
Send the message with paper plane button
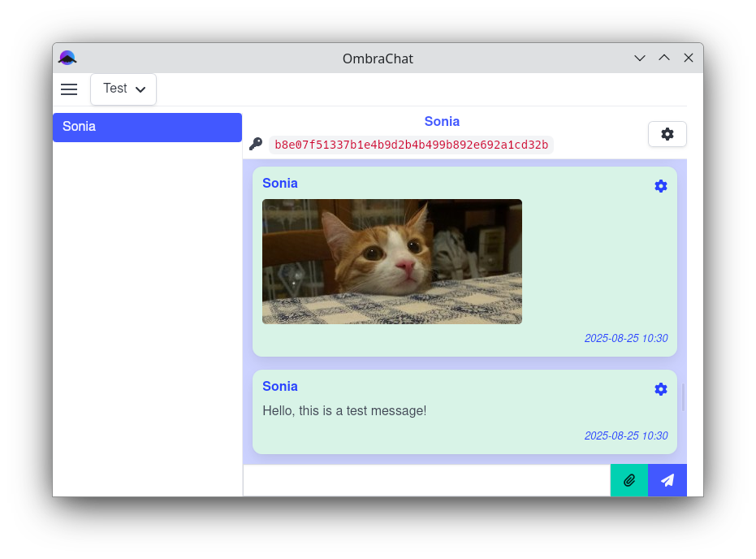(x=667, y=480)
